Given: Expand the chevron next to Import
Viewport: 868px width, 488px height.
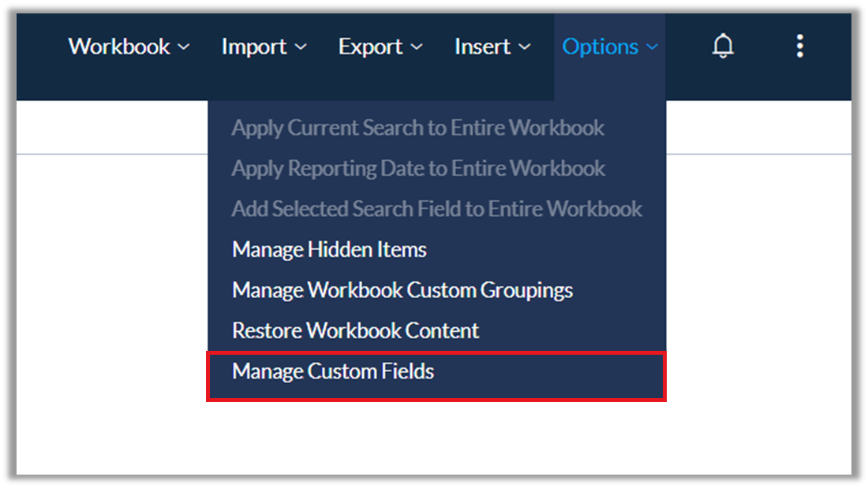Looking at the screenshot, I should (301, 47).
